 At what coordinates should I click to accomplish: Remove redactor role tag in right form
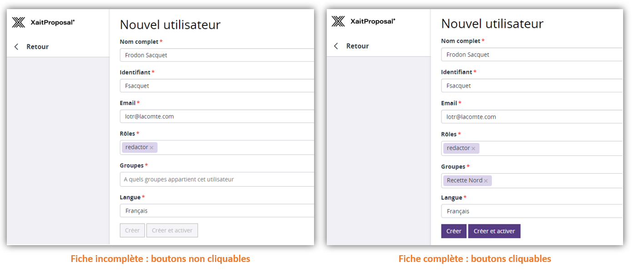pyautogui.click(x=474, y=149)
